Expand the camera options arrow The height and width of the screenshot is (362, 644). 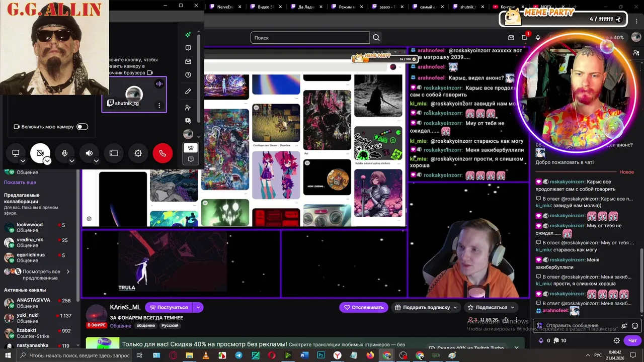47,161
